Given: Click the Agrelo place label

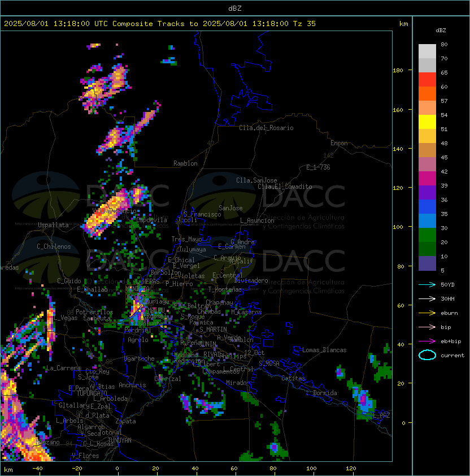Looking at the screenshot, I should (x=138, y=340).
